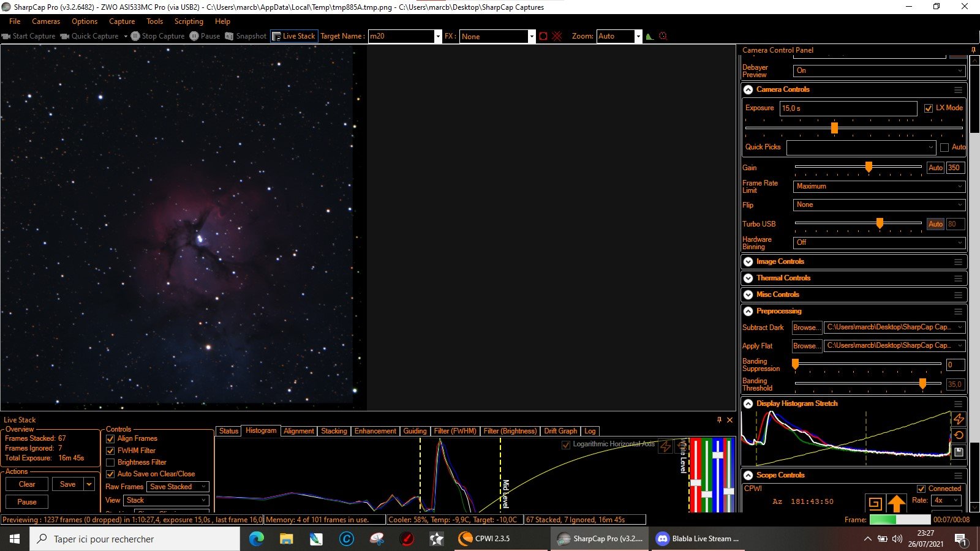
Task: Toggle the Connected checkbox in Scope Controls
Action: (921, 489)
